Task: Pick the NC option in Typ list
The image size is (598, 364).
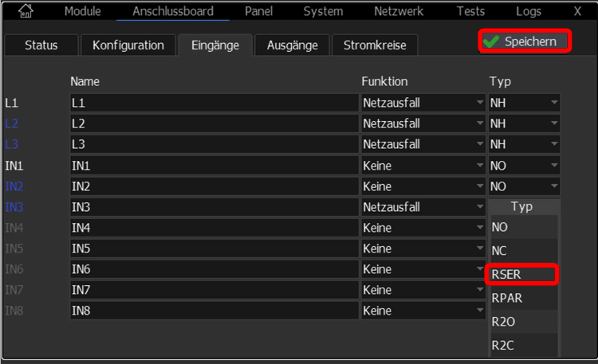Action: click(521, 250)
